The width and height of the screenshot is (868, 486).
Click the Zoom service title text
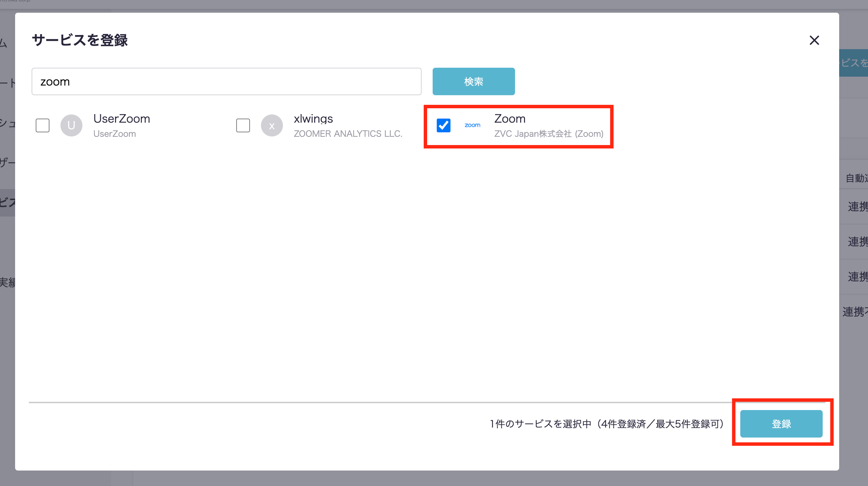click(510, 119)
